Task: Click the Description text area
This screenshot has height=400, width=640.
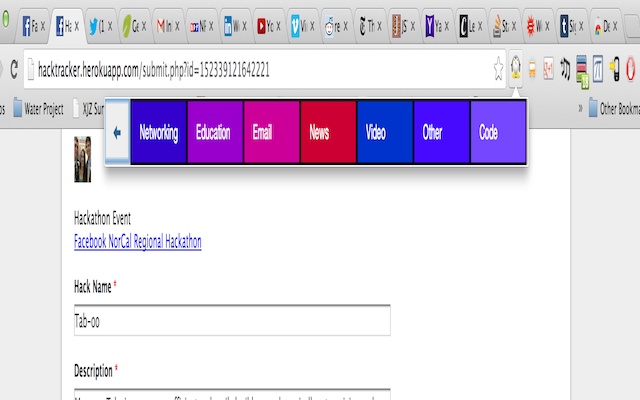Action: 232,394
